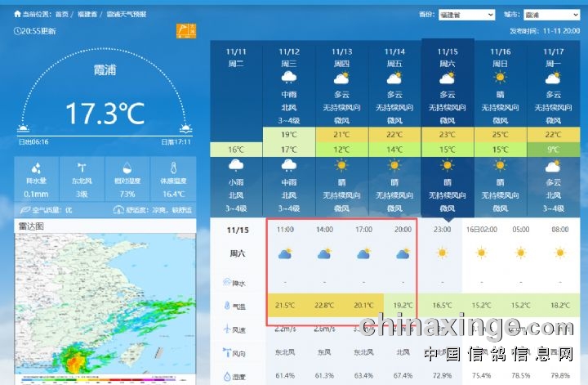Go to 首页 in the breadcrumb
This screenshot has height=385, width=588.
tap(62, 15)
